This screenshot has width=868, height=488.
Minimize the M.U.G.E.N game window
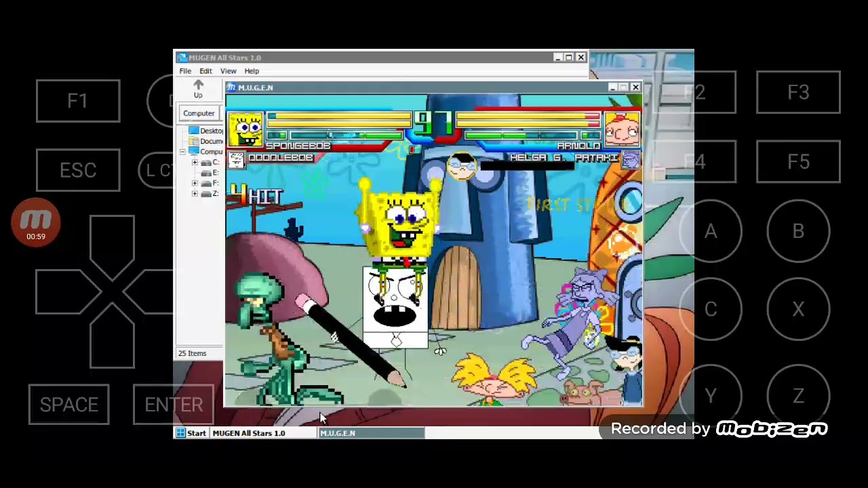612,87
